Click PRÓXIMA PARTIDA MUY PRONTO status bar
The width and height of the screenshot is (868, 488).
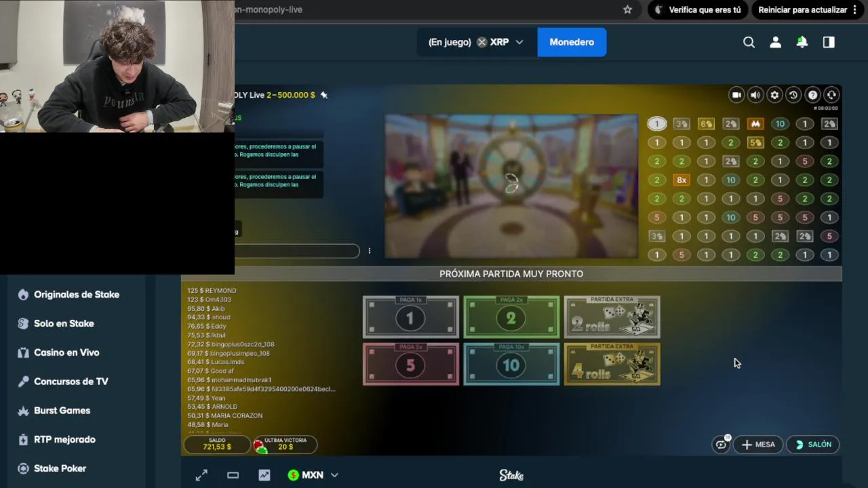511,274
